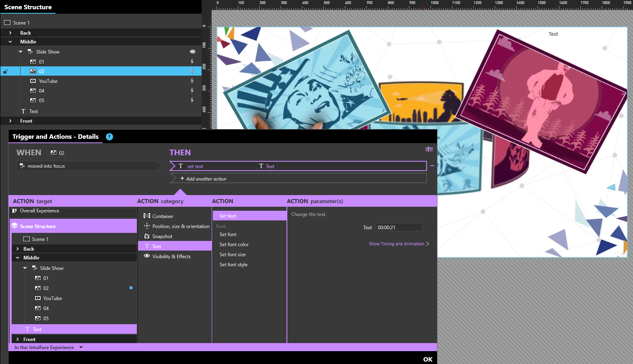
Task: Click the lightning trigger icon on row 01
Action: click(192, 62)
